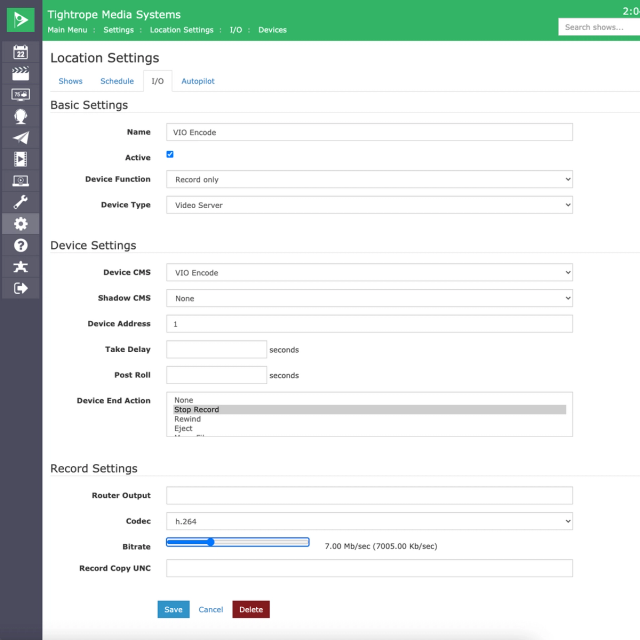Click the Take Delay seconds field
Image resolution: width=640 pixels, height=640 pixels.
point(216,349)
